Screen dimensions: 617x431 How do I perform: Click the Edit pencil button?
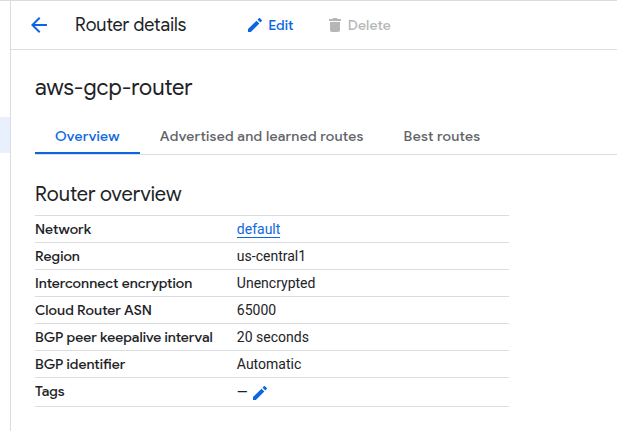(x=270, y=25)
